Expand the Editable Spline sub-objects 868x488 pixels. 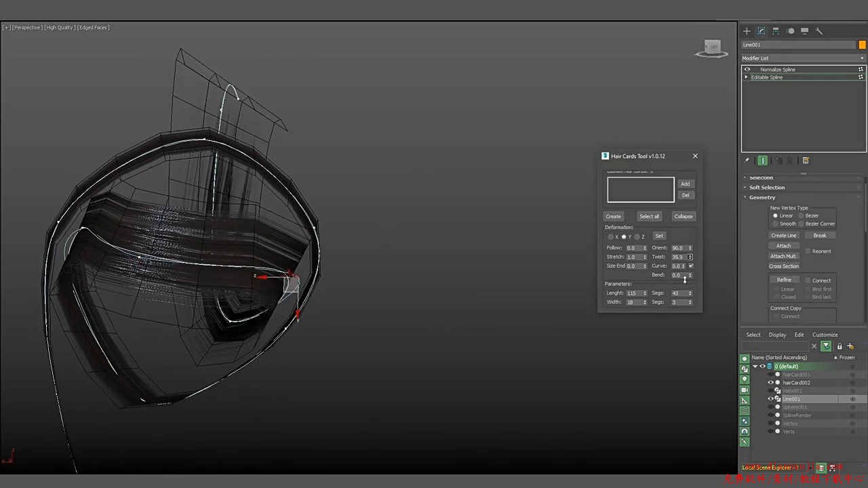[x=747, y=77]
